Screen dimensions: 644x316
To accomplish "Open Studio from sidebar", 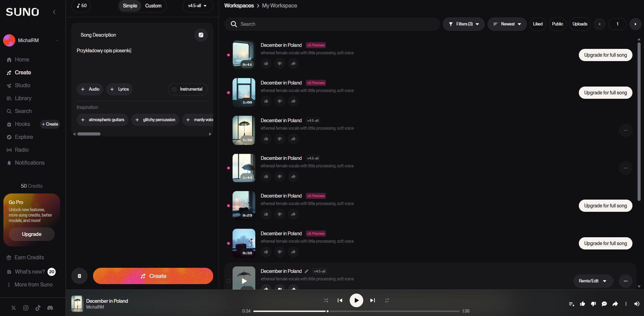I will click(19, 86).
